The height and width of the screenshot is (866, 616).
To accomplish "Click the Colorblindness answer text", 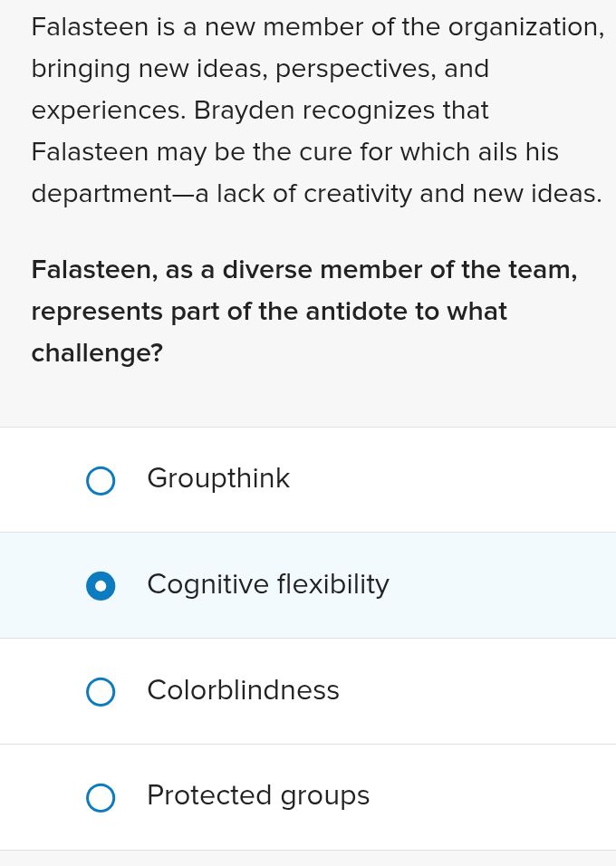I will pyautogui.click(x=243, y=691).
